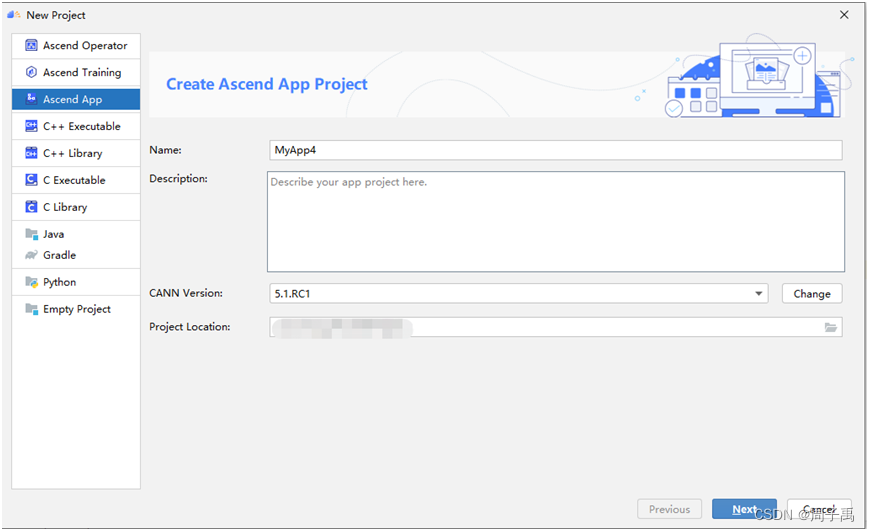
Task: Click the New Project title bar icon
Action: click(14, 15)
